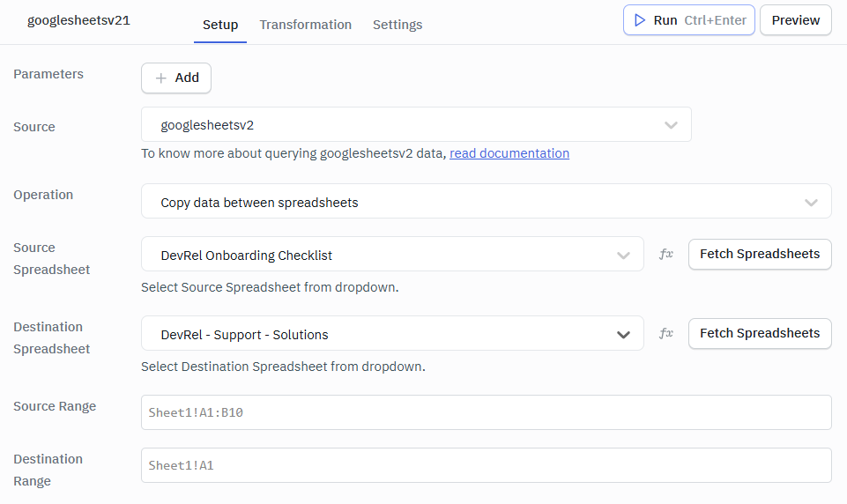The width and height of the screenshot is (847, 504).
Task: Switch to the Transformation tab
Action: 305,25
